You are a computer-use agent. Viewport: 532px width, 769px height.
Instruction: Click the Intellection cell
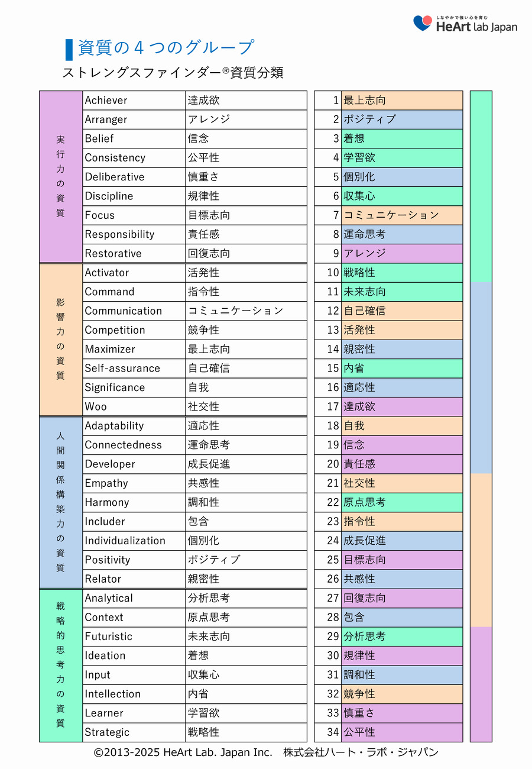coord(134,694)
